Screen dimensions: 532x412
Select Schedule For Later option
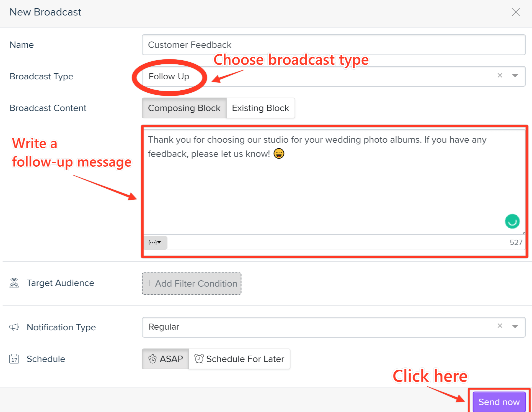[239, 359]
